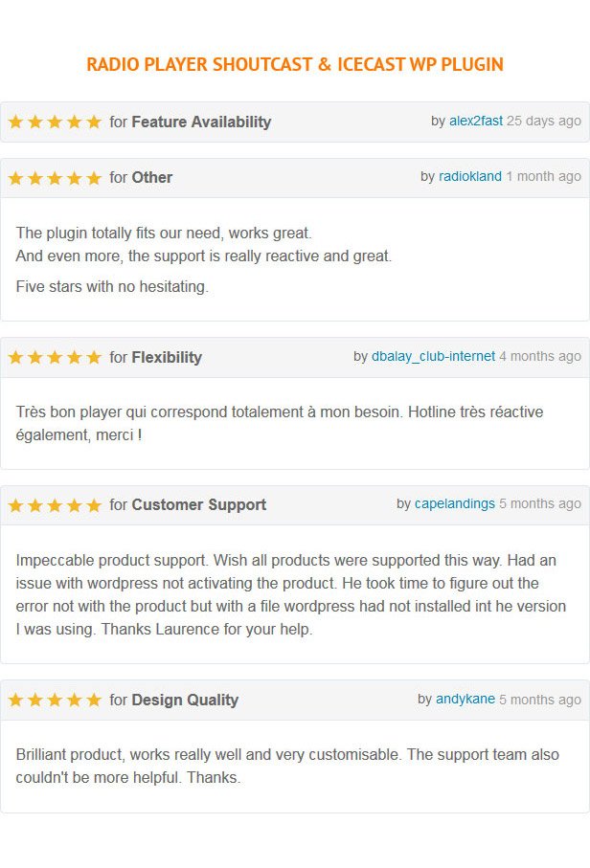Open radiokland user profile link
The image size is (590, 868).
pos(470,177)
